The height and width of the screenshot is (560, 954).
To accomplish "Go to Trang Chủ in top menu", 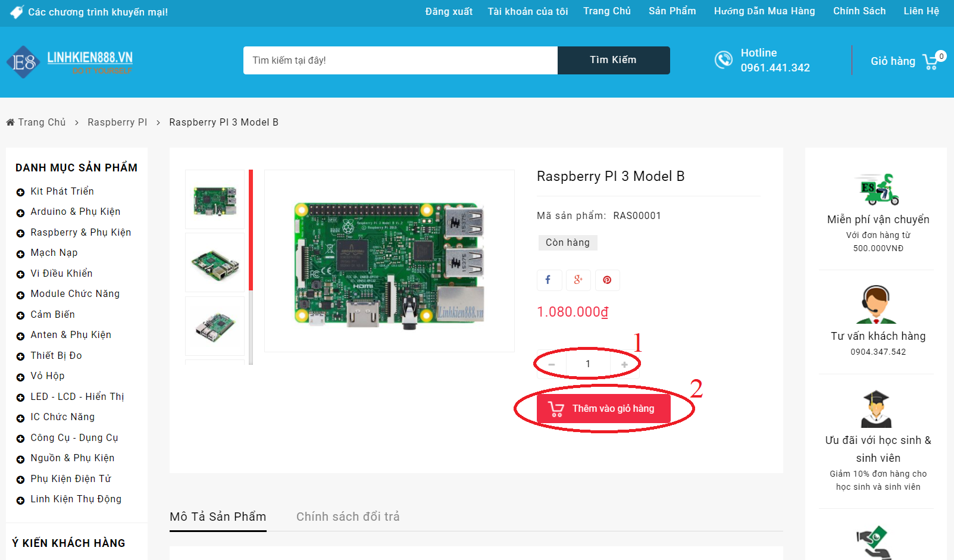I will (x=607, y=11).
